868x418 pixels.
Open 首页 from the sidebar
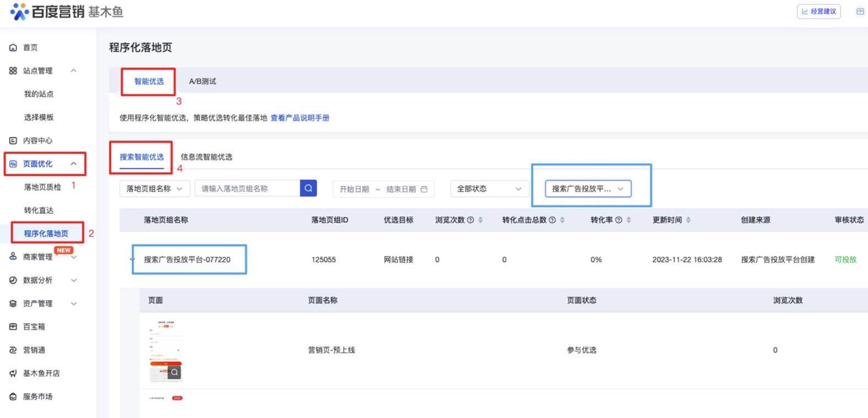pyautogui.click(x=30, y=47)
